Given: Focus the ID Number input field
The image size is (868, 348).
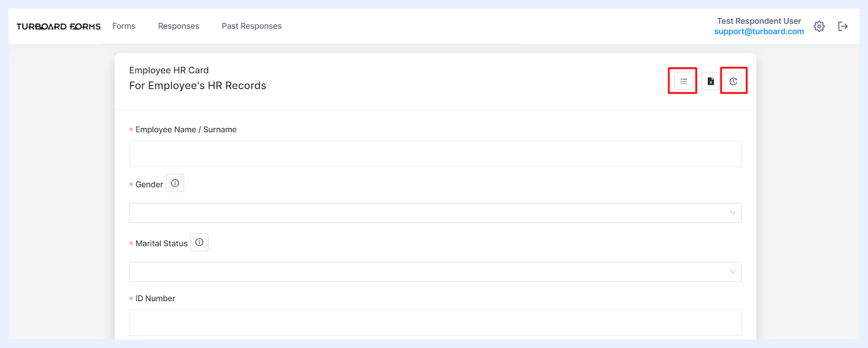Looking at the screenshot, I should tap(435, 322).
